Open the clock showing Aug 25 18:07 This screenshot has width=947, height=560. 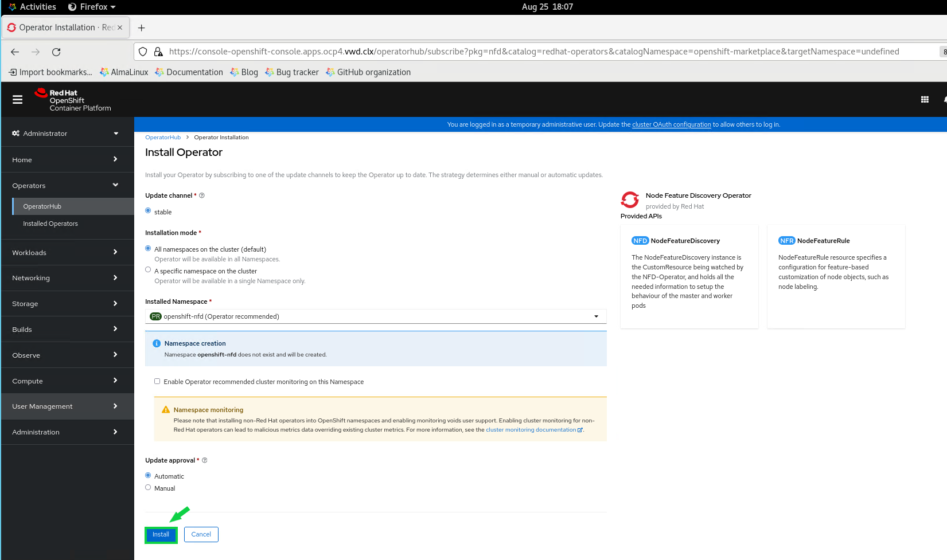(547, 7)
